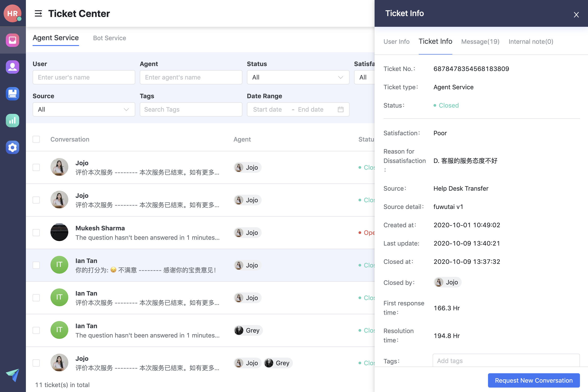Image resolution: width=588 pixels, height=392 pixels.
Task: Switch to the Message(19) tab
Action: coord(480,42)
